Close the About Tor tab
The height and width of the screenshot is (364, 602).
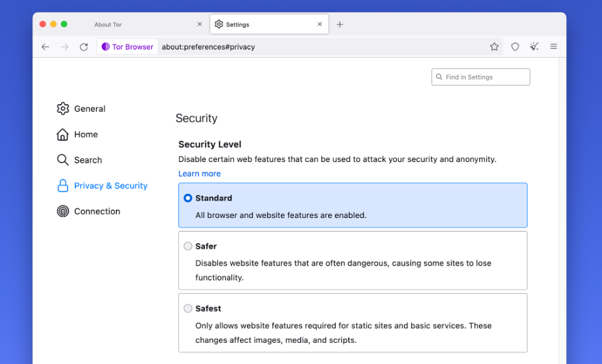199,24
